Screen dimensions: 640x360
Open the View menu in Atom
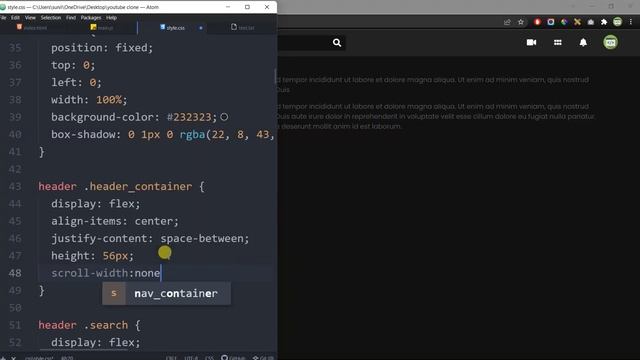(30, 18)
